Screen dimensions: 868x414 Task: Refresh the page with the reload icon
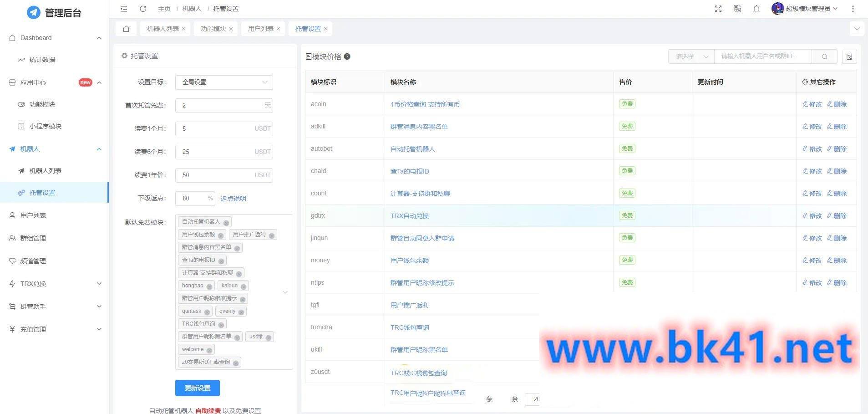[x=142, y=8]
